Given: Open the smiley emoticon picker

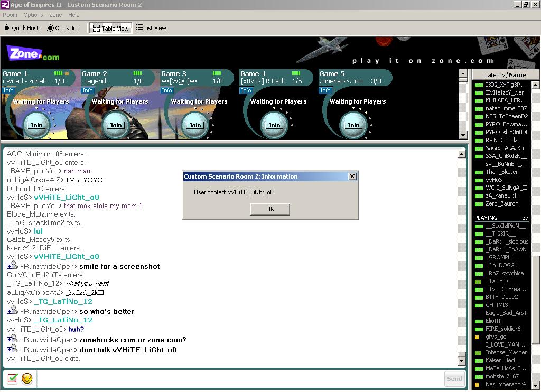Looking at the screenshot, I should click(27, 379).
